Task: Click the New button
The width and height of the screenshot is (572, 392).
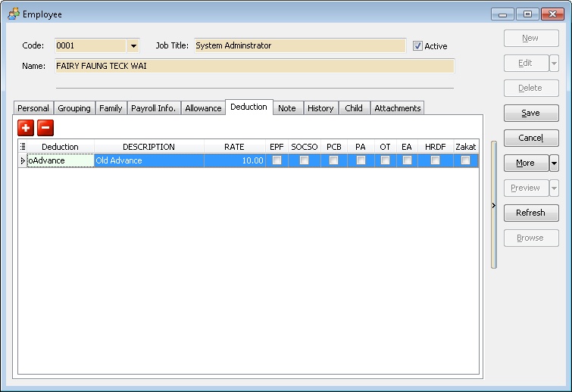Action: pos(531,39)
